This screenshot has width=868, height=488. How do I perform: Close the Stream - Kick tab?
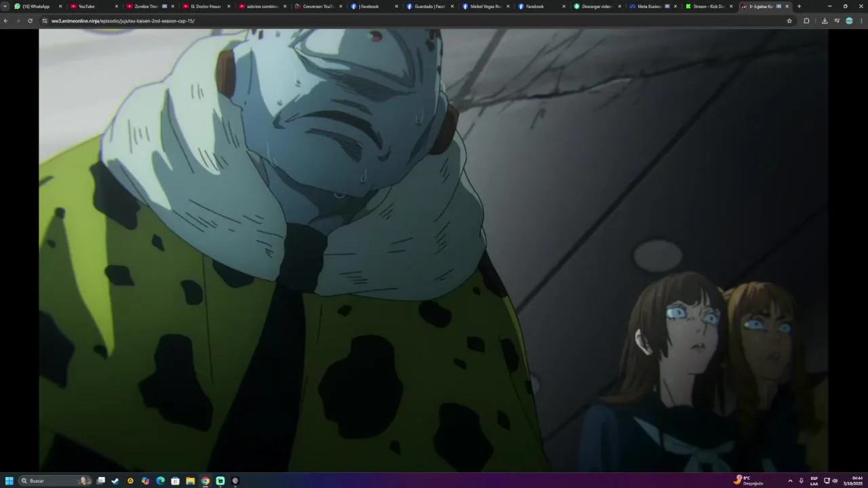pos(731,6)
